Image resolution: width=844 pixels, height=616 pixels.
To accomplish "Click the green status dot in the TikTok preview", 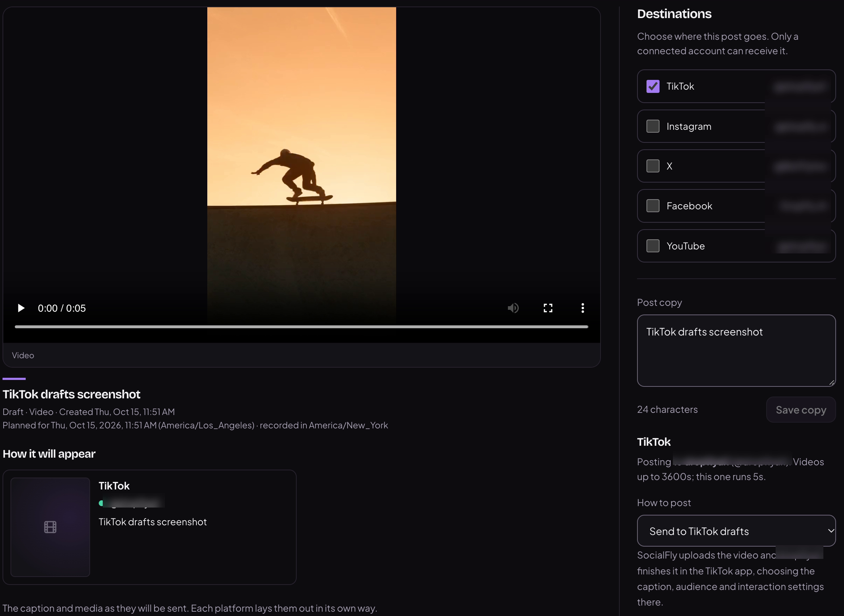I will 101,503.
